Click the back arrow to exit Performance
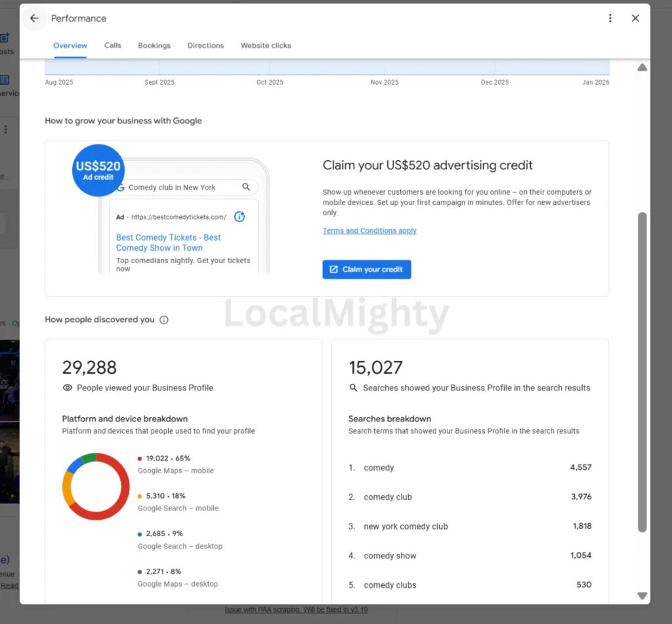This screenshot has width=672, height=624. 34,18
